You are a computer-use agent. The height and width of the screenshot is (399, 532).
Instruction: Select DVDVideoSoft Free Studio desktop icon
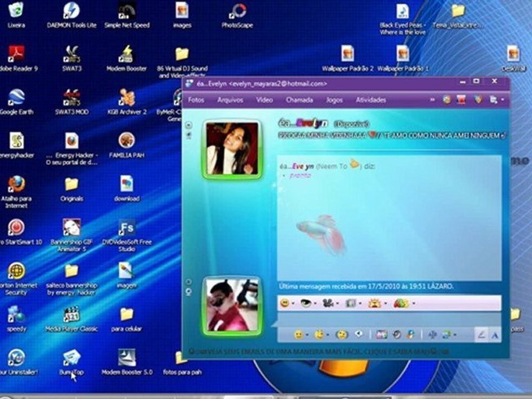point(127,236)
